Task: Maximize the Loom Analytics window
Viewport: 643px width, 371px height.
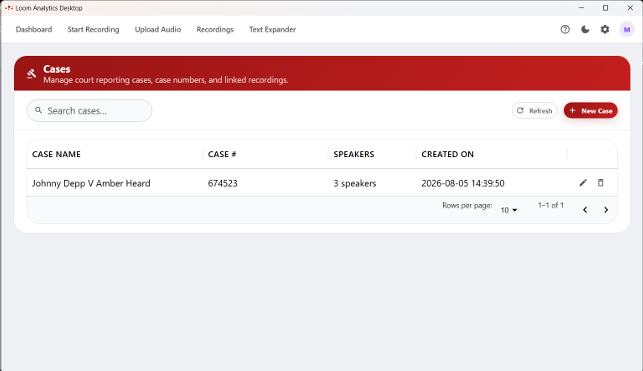Action: point(605,8)
